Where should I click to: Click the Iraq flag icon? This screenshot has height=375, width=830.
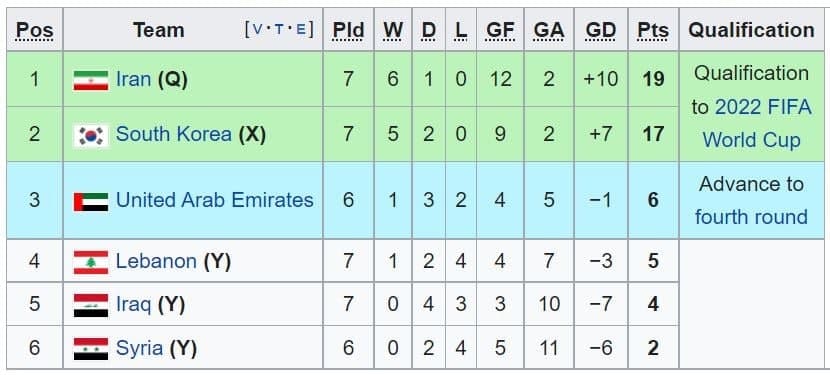pyautogui.click(x=91, y=306)
